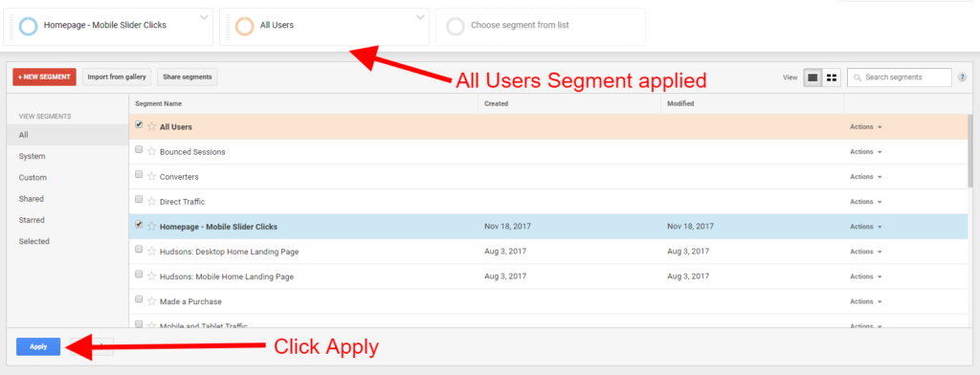Uncheck the All Users checkbox
The height and width of the screenshot is (375, 980).
(x=139, y=124)
